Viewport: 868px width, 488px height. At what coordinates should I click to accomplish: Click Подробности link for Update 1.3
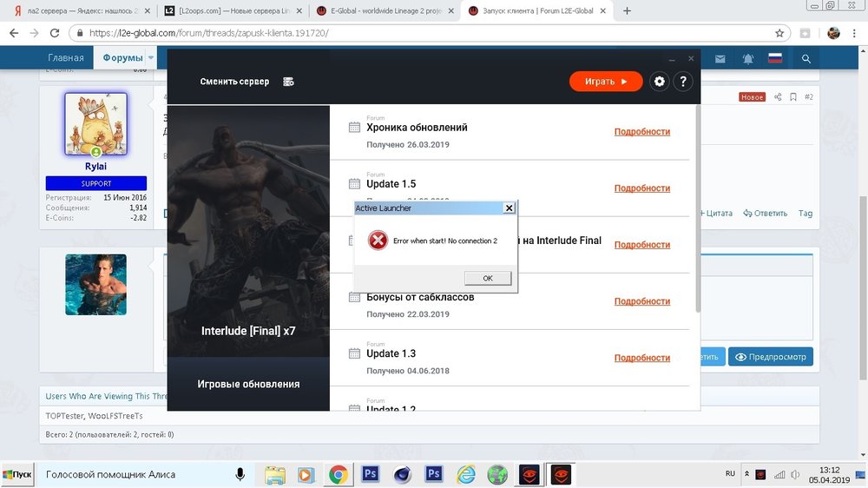pos(641,358)
